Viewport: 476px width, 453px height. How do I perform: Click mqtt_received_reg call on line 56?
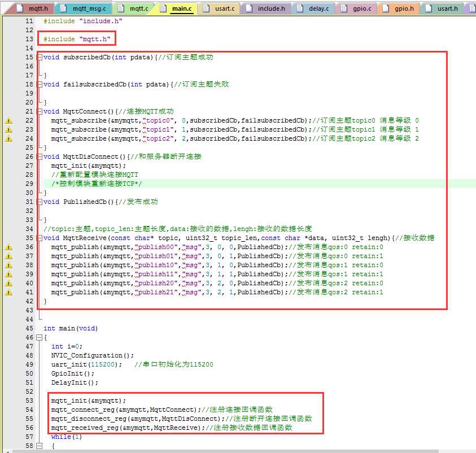[128, 428]
